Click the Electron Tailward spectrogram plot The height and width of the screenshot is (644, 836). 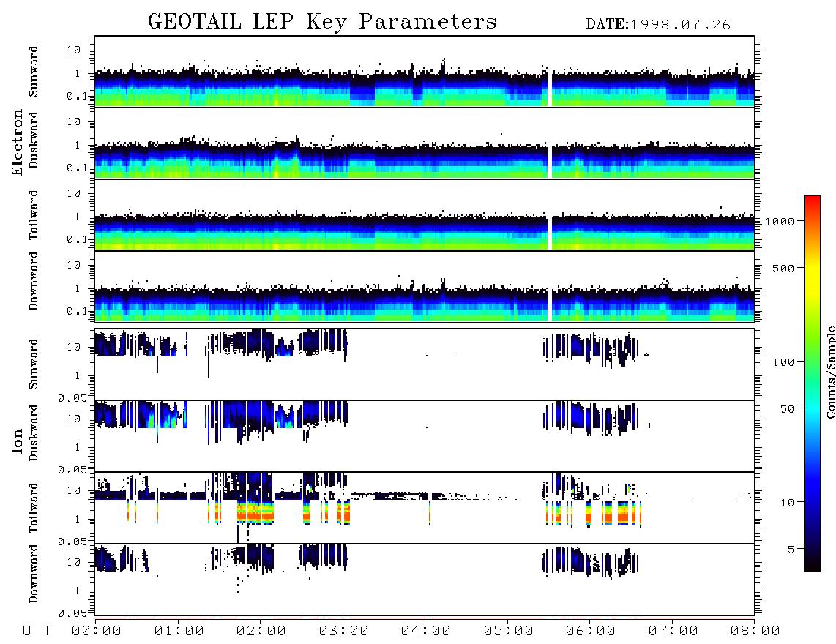click(425, 215)
